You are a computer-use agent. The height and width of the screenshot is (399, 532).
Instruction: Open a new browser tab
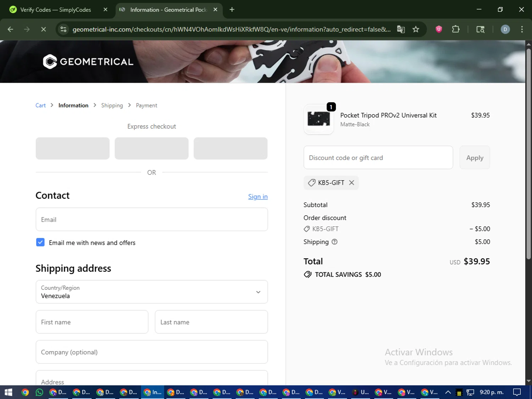[232, 10]
